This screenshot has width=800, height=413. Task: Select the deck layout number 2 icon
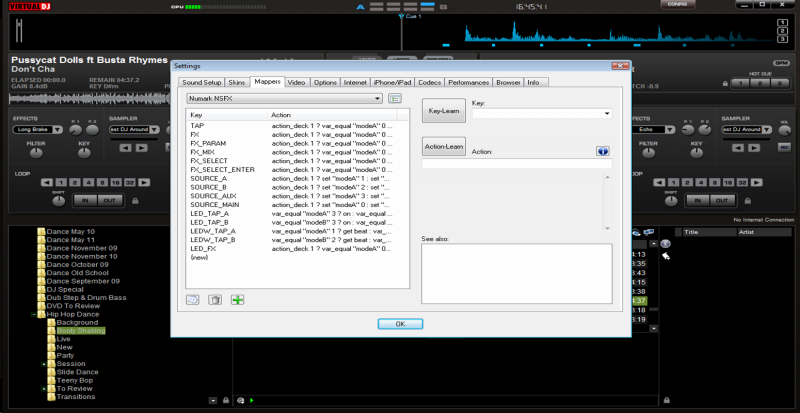click(x=782, y=31)
